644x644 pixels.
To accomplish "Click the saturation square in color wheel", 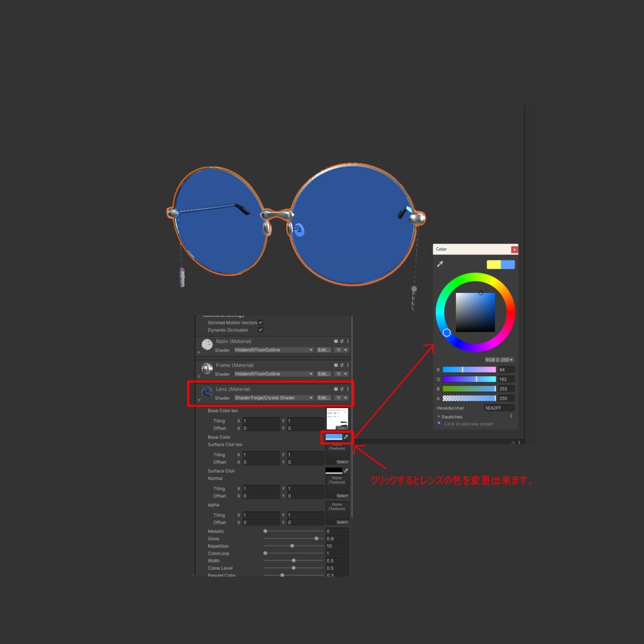I will point(475,312).
